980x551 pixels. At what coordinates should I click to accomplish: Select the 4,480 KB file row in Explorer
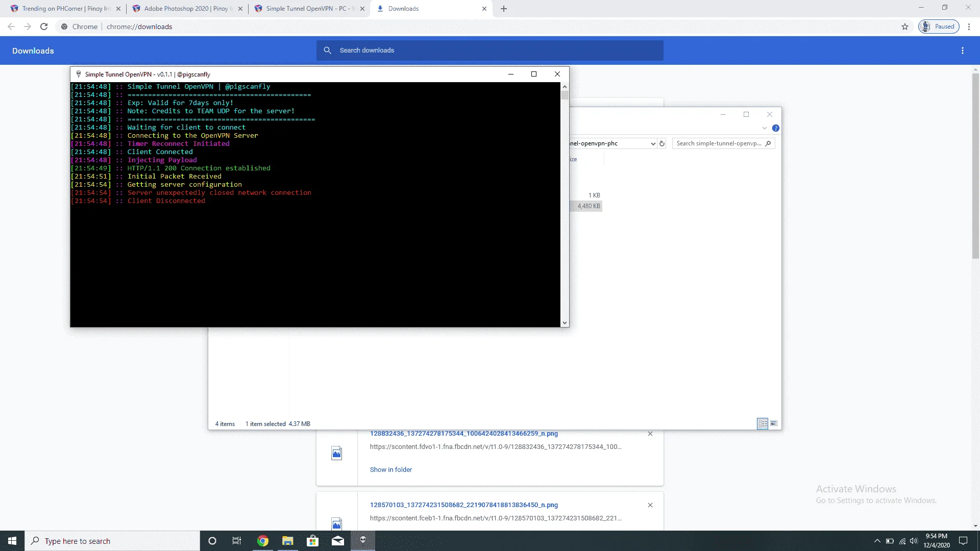(586, 206)
